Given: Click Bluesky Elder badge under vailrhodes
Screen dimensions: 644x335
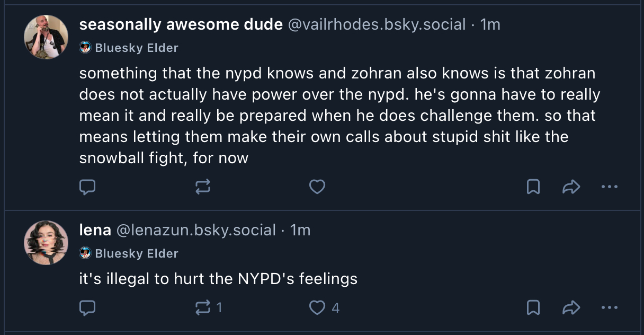Looking at the screenshot, I should click(x=136, y=48).
